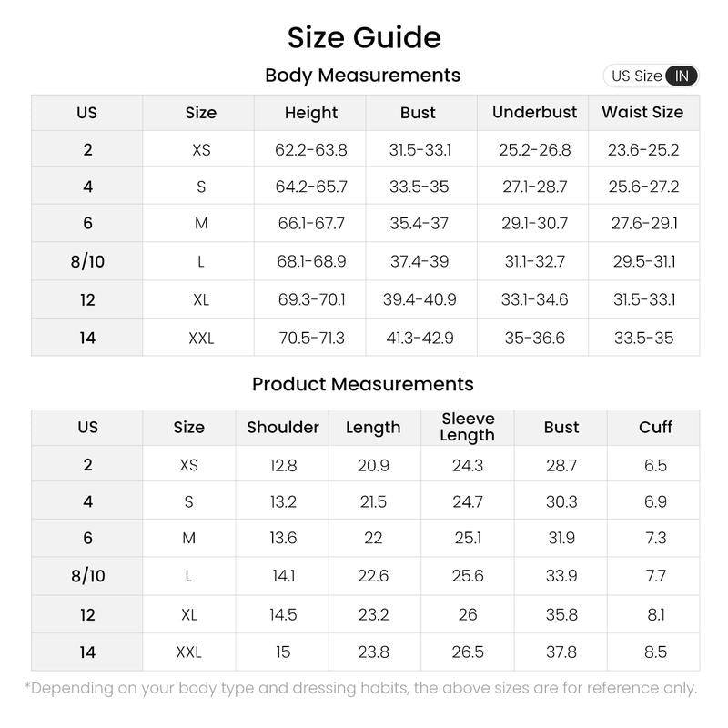Click the 37.8 product bust value
This screenshot has width=728, height=728.
pos(561,652)
